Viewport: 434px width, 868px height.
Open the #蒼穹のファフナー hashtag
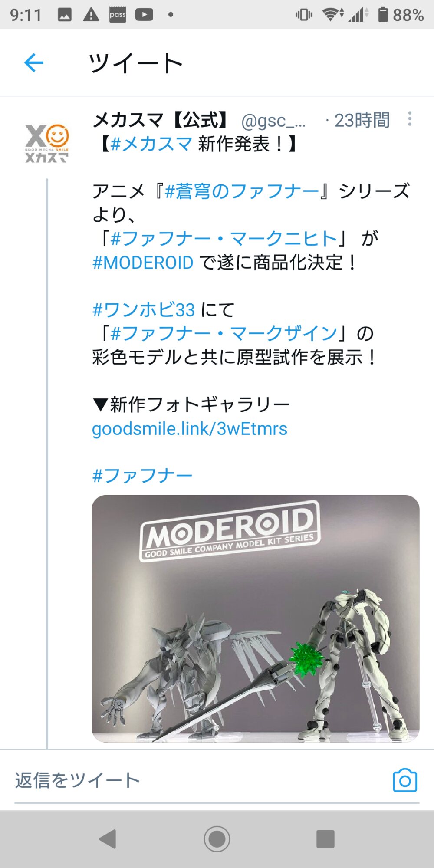click(241, 191)
